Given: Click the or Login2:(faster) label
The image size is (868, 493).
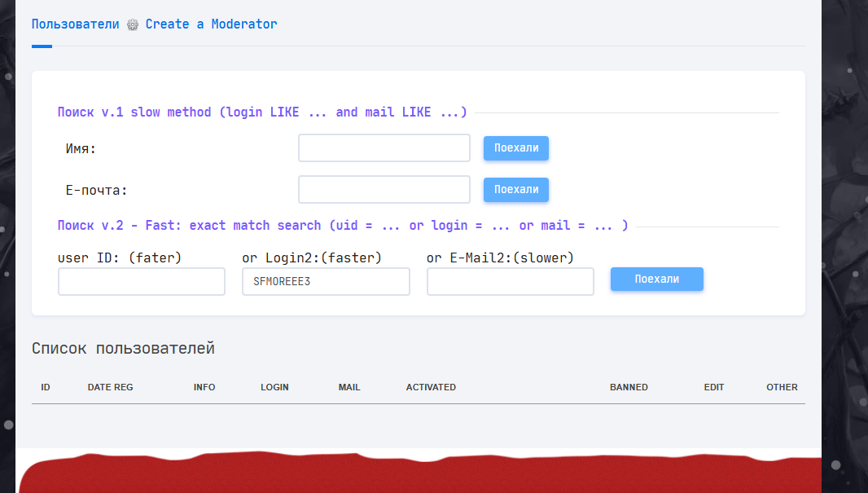Looking at the screenshot, I should (312, 258).
